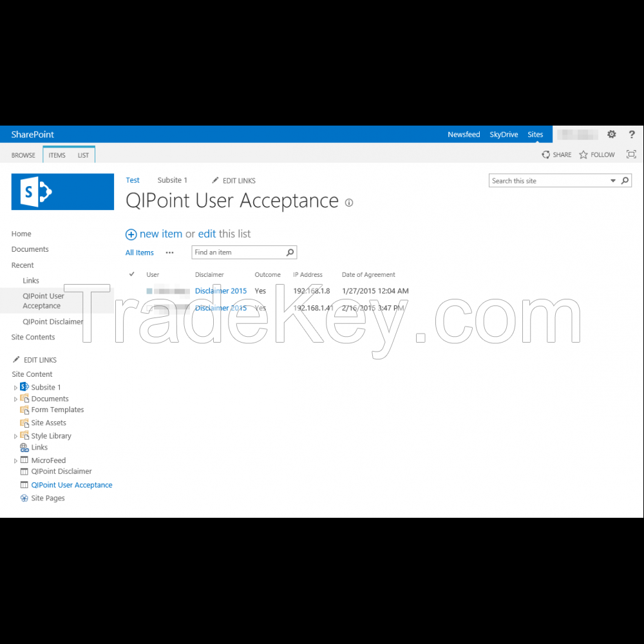
Task: Open Newsfeed in top bar
Action: click(x=464, y=135)
